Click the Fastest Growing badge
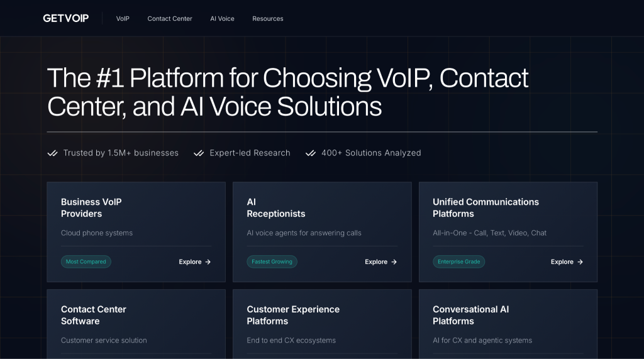The image size is (644, 359). pyautogui.click(x=272, y=262)
